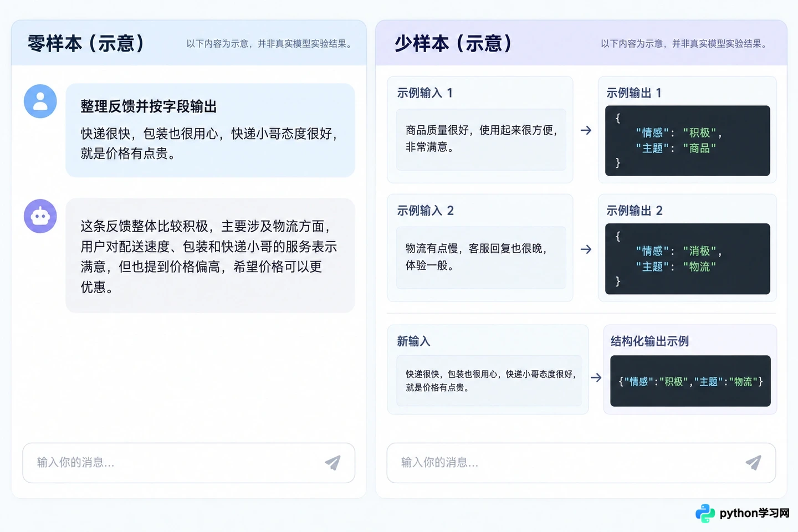Click the 新输入 label
Image resolution: width=798 pixels, height=532 pixels.
413,341
